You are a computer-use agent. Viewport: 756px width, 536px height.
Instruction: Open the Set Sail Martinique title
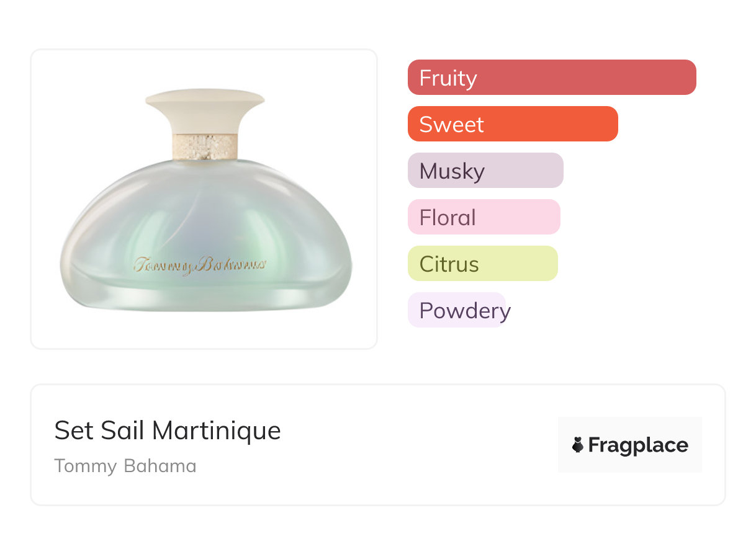(x=168, y=431)
